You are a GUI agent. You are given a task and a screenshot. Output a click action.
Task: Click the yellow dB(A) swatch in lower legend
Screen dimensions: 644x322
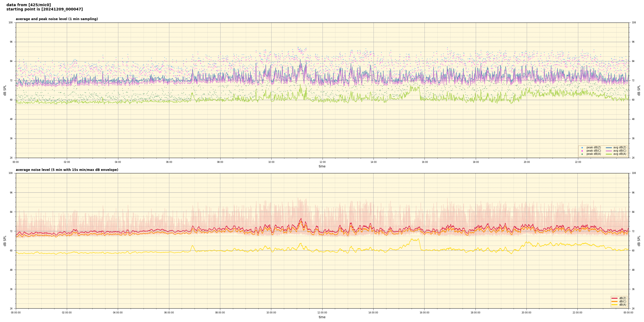[x=614, y=305]
